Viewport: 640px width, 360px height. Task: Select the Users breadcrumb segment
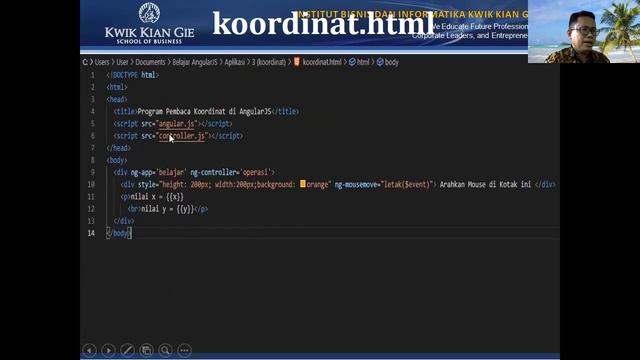point(102,62)
